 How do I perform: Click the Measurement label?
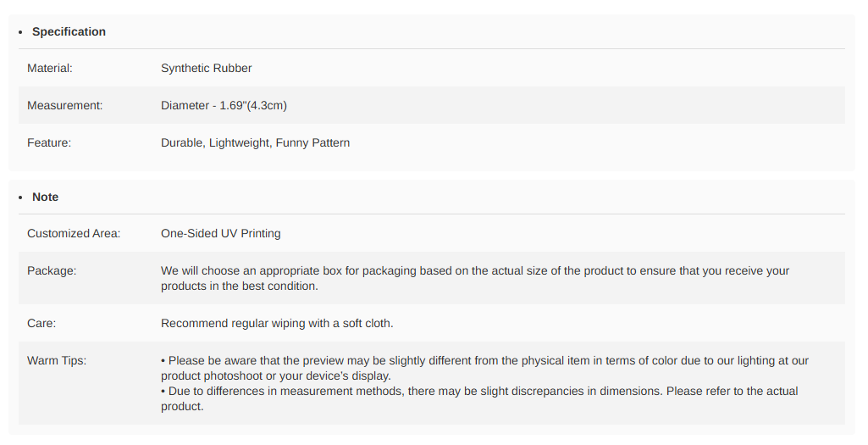[x=64, y=105]
